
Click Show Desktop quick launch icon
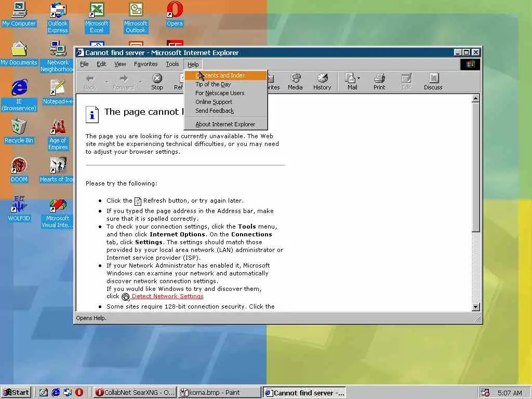pyautogui.click(x=44, y=393)
